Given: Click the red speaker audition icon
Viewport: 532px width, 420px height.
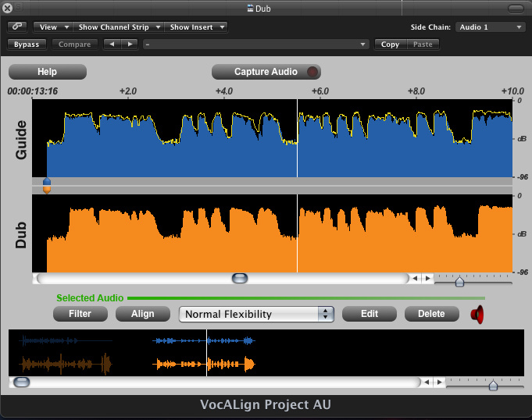Looking at the screenshot, I should pos(477,315).
